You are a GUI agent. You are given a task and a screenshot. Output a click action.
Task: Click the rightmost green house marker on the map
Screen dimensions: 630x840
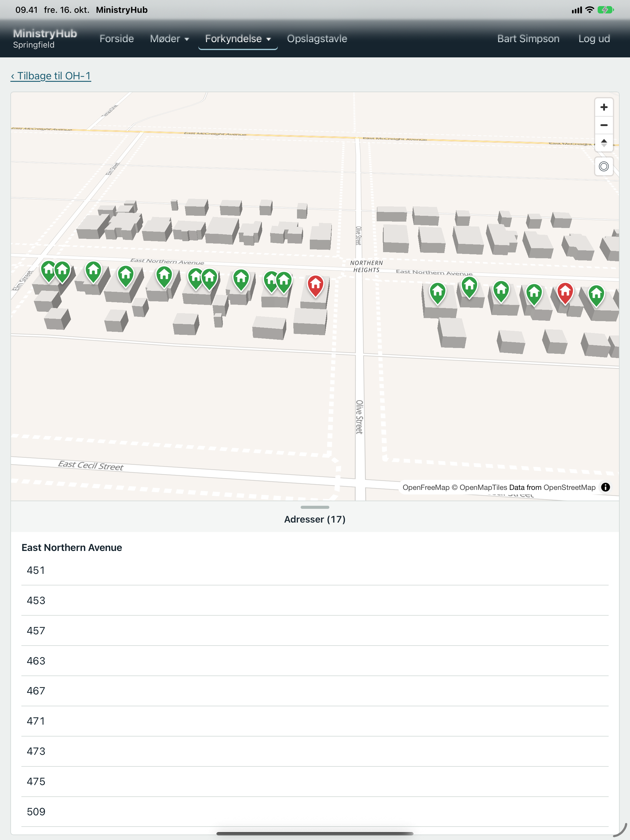[596, 295]
